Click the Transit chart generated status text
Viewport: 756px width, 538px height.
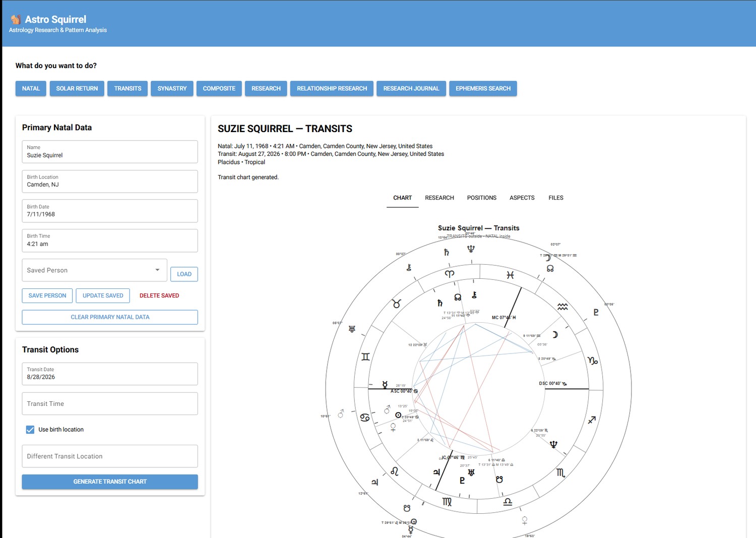point(248,177)
